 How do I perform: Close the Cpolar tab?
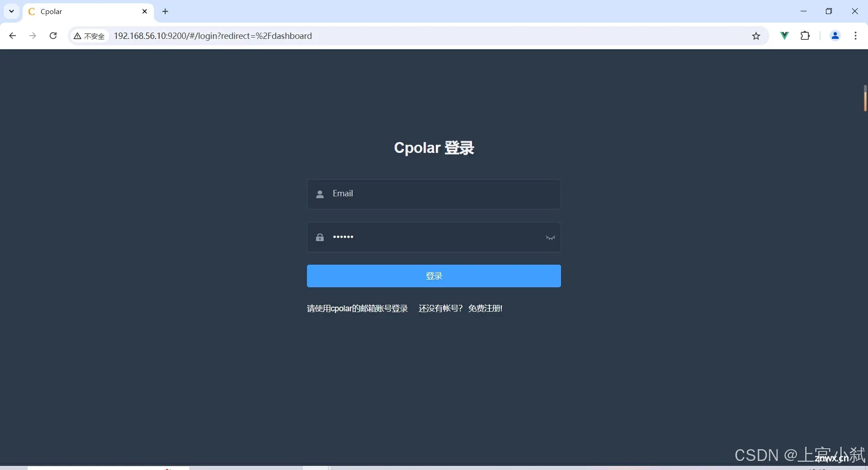(x=145, y=11)
